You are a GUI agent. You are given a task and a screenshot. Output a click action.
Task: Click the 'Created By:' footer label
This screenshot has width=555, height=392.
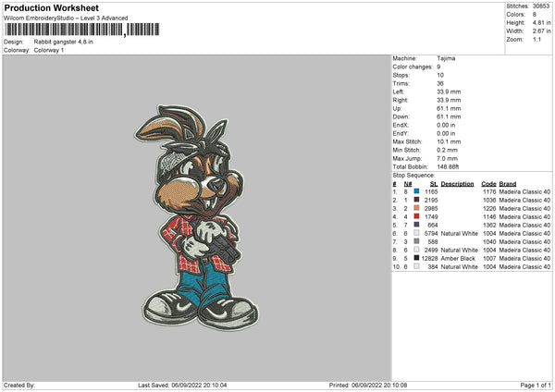pyautogui.click(x=19, y=386)
